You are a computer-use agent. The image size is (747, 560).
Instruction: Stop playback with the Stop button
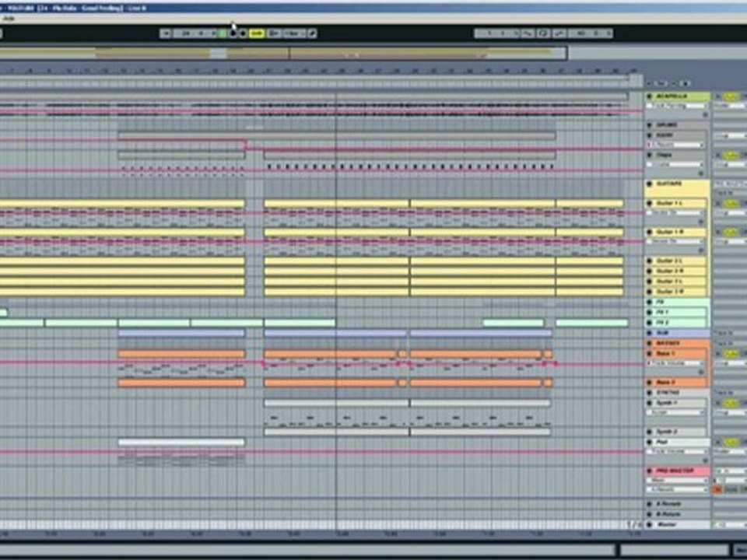[x=233, y=33]
